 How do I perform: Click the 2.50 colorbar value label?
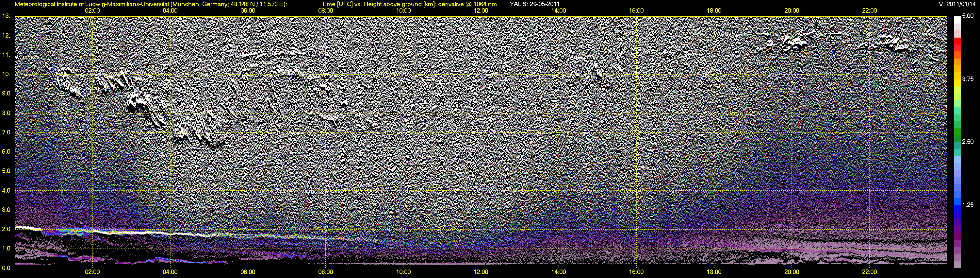pos(968,142)
